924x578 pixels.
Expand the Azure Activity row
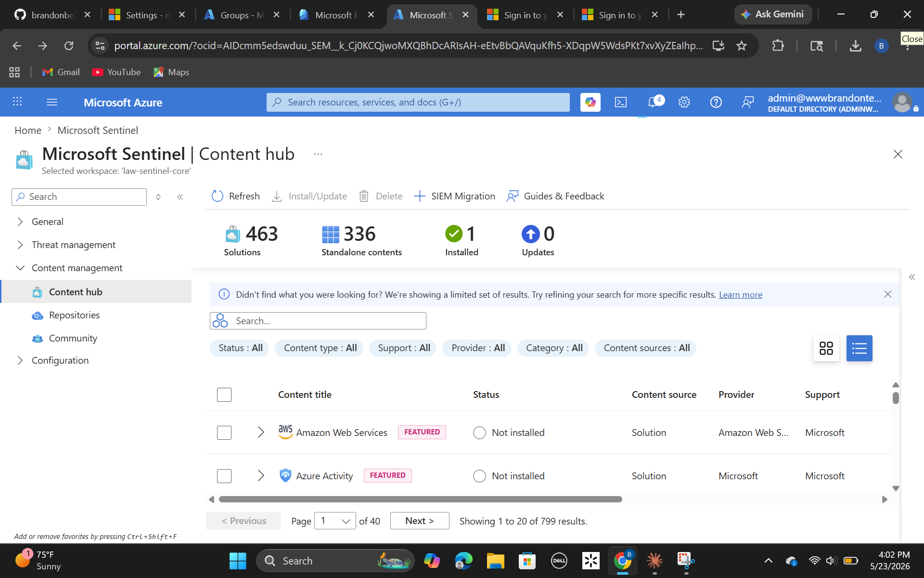(261, 475)
